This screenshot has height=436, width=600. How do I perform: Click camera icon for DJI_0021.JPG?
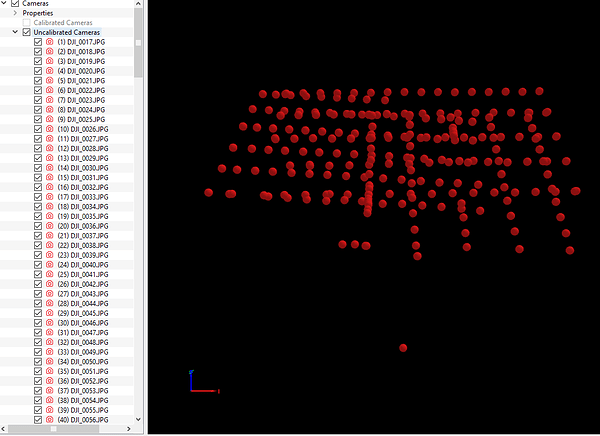point(49,80)
